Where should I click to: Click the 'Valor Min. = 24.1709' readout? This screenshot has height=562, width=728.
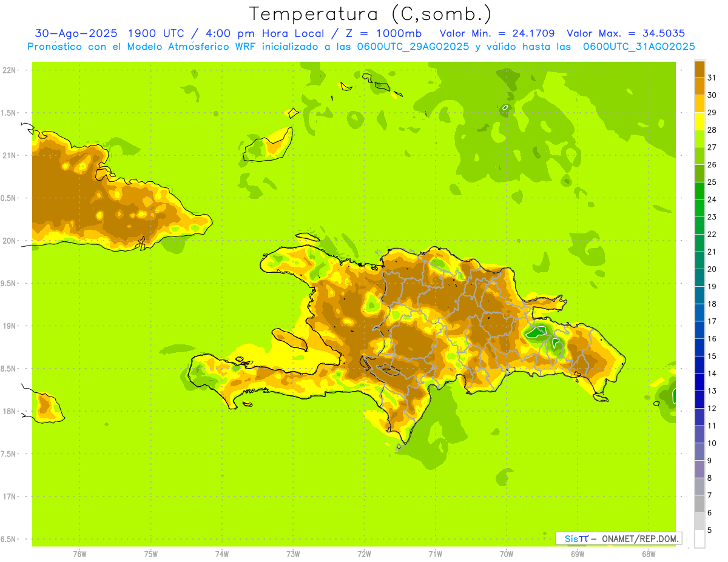point(497,33)
